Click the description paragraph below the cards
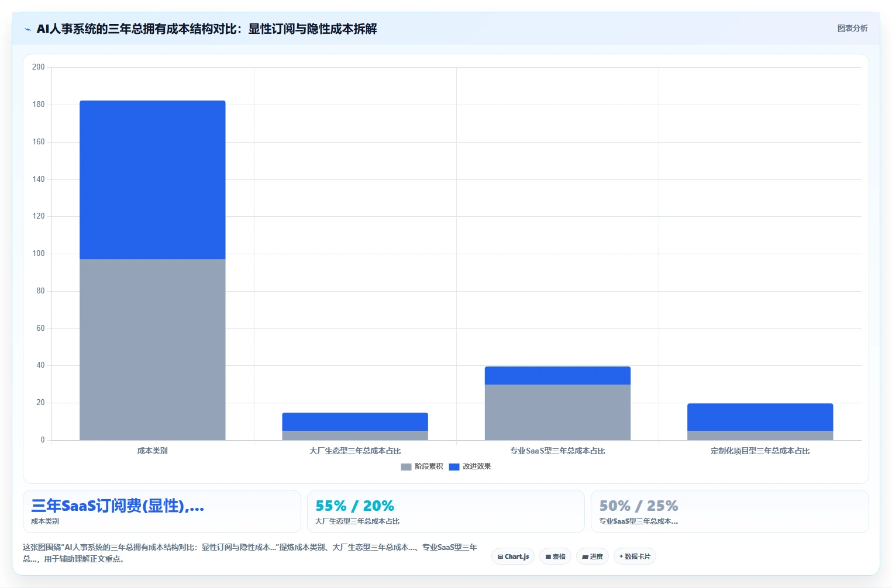Image resolution: width=892 pixels, height=588 pixels. click(250, 553)
